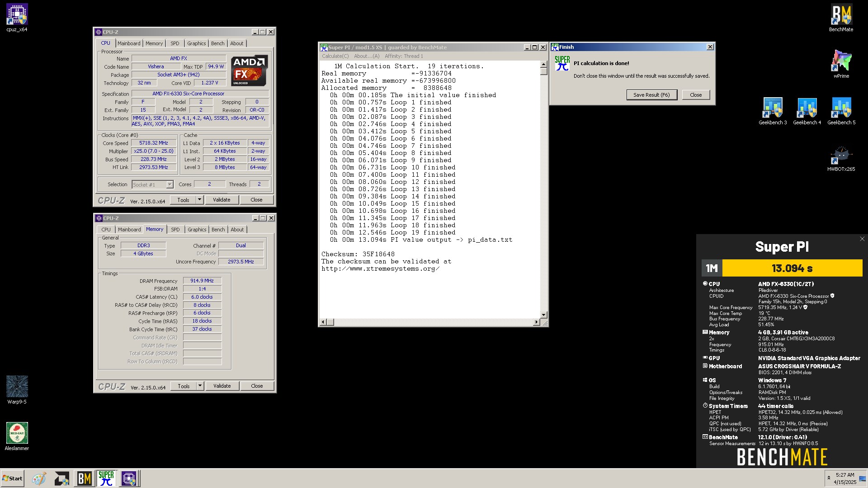Screen dimensions: 868x488
Task: Expand the Socket #1 selection dropdown
Action: coord(170,184)
